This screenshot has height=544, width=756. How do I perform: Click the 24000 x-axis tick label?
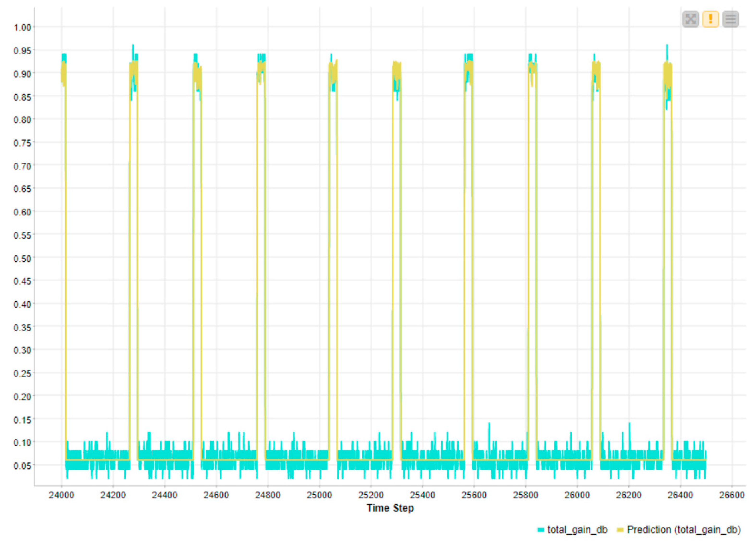pyautogui.click(x=61, y=495)
